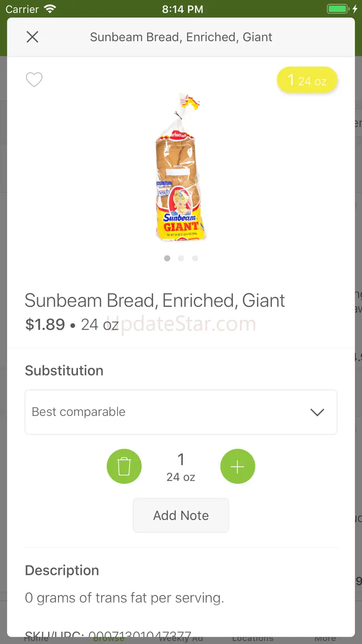Select the Sunbeam Bread product title heading
This screenshot has height=644, width=362.
[x=155, y=301]
